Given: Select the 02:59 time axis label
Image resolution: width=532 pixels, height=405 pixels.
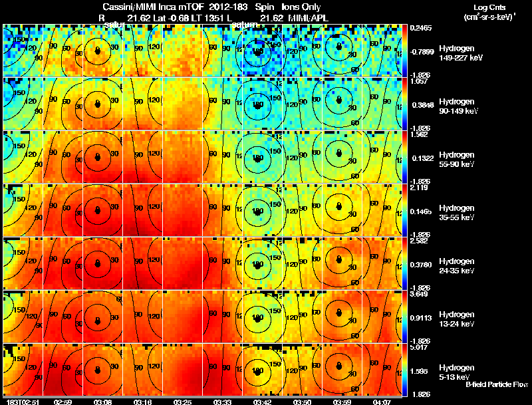Looking at the screenshot, I should [x=63, y=402].
